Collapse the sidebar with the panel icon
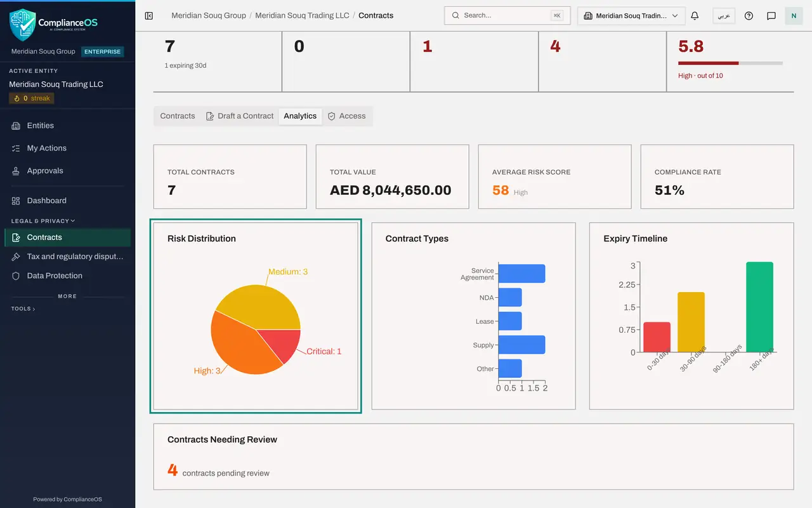This screenshot has height=508, width=812. click(149, 15)
